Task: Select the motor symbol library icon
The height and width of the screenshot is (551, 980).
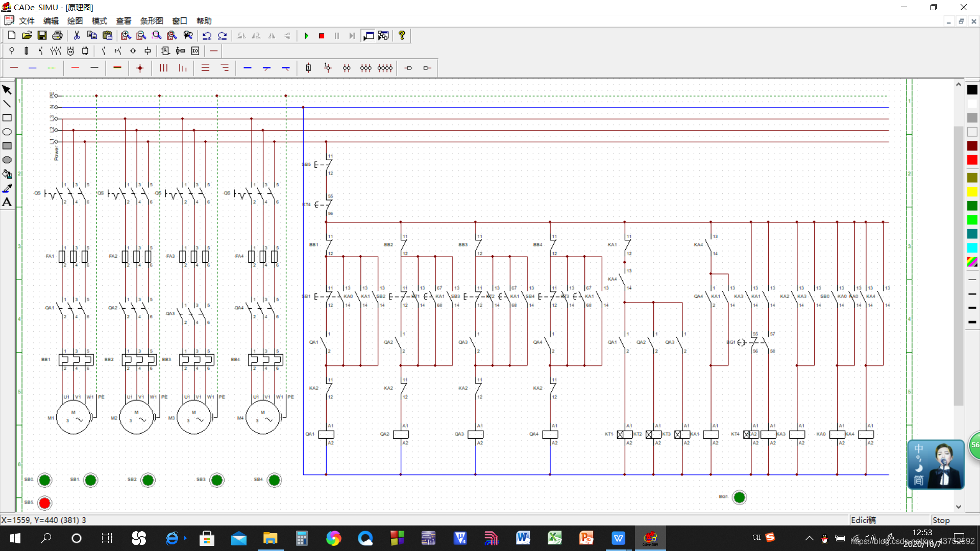Action: [x=70, y=51]
